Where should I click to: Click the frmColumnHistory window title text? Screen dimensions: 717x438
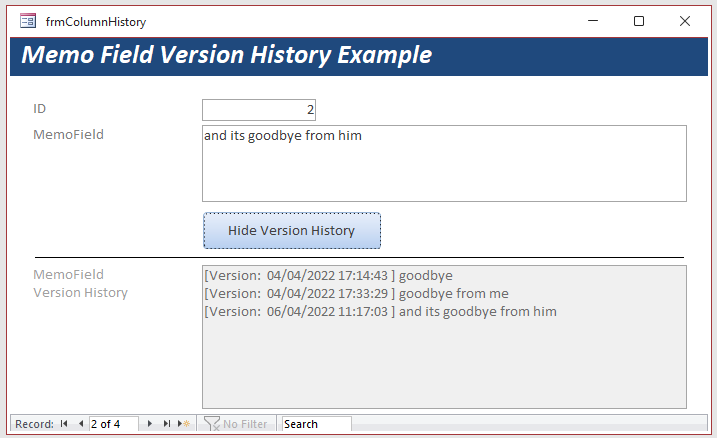click(96, 21)
